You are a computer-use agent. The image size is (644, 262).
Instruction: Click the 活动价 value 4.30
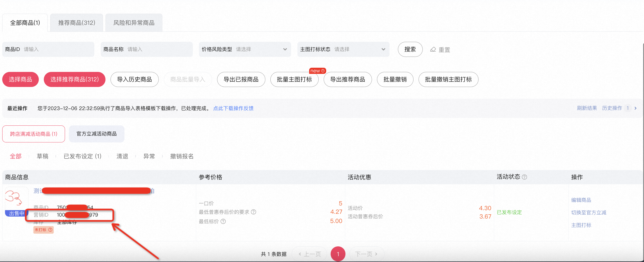pos(485,208)
